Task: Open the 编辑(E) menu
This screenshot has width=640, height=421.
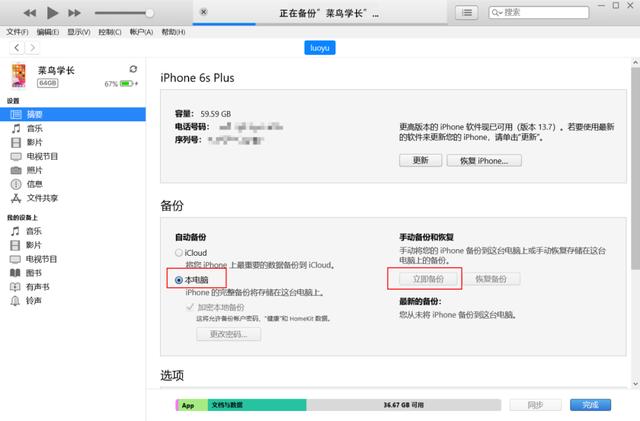Action: [x=48, y=32]
